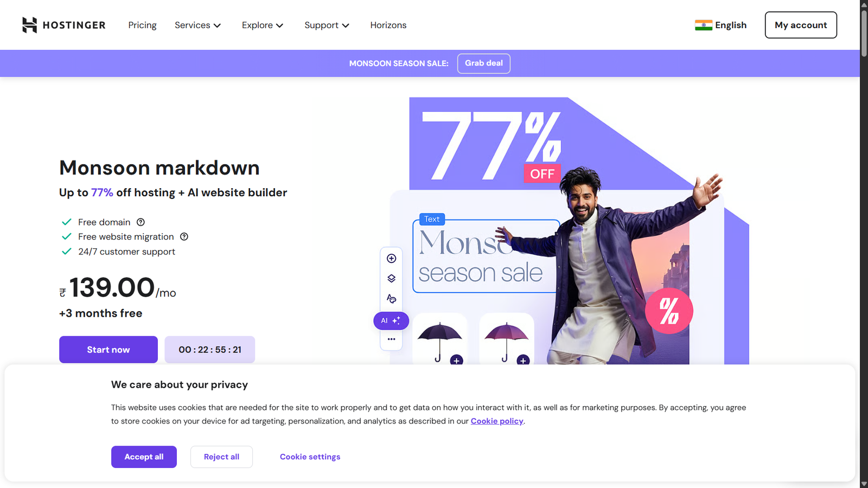This screenshot has width=868, height=488.
Task: Click the Grab deal button
Action: 484,63
